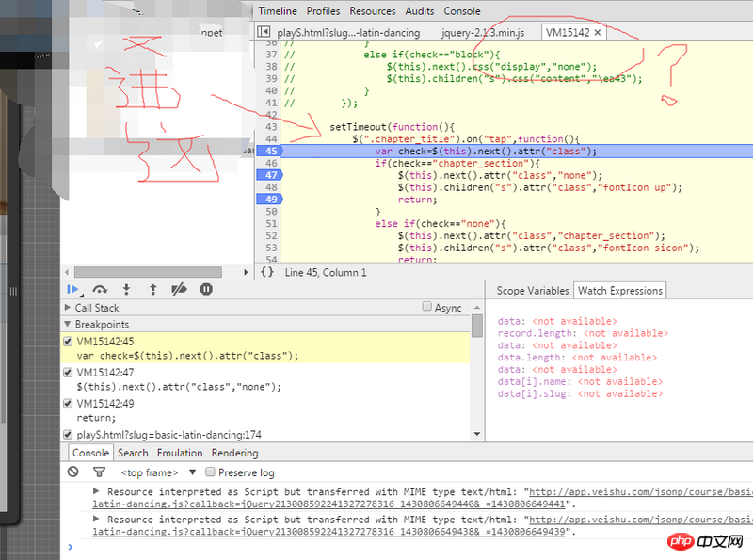Open the Timeline panel tab

(x=278, y=11)
